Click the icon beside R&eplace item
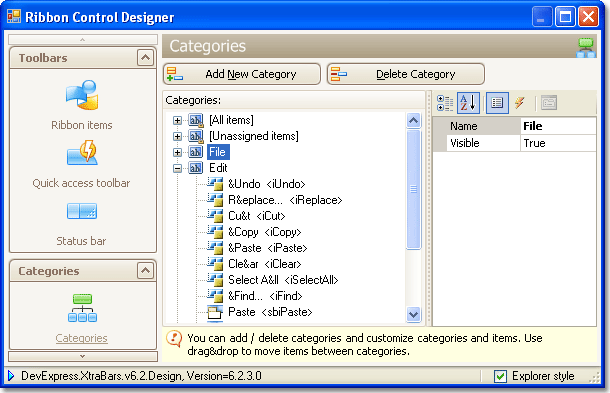Viewport: 610px width, 393px height. (x=215, y=200)
